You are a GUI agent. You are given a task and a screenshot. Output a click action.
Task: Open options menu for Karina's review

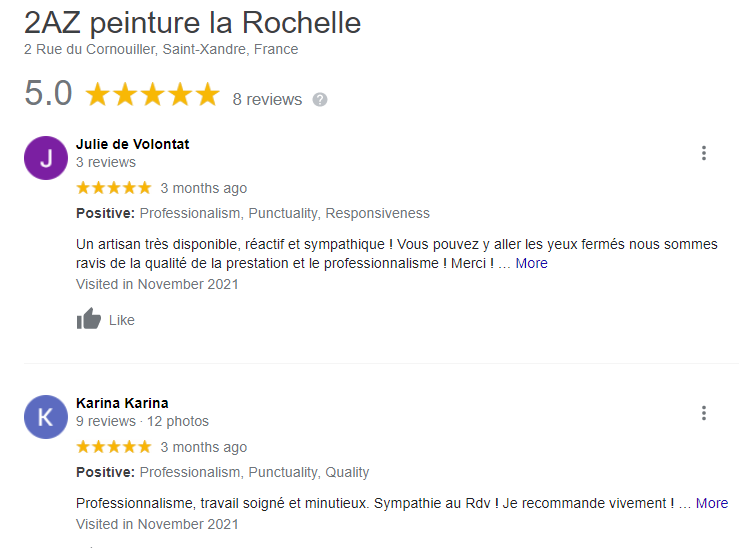tap(704, 413)
